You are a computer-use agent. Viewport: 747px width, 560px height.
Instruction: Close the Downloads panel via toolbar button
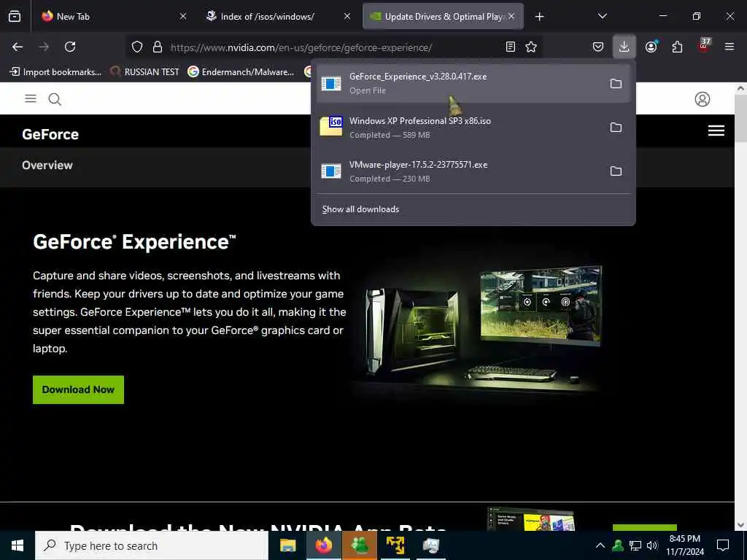point(624,47)
